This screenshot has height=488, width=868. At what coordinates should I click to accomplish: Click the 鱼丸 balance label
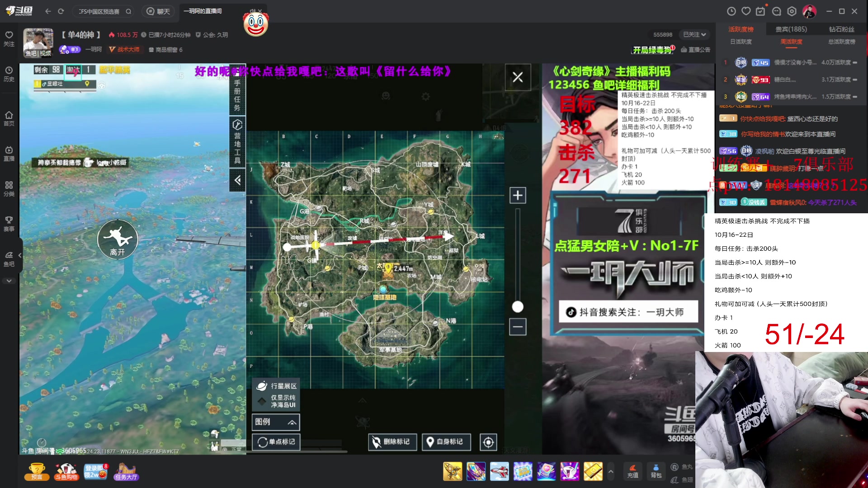pyautogui.click(x=686, y=467)
